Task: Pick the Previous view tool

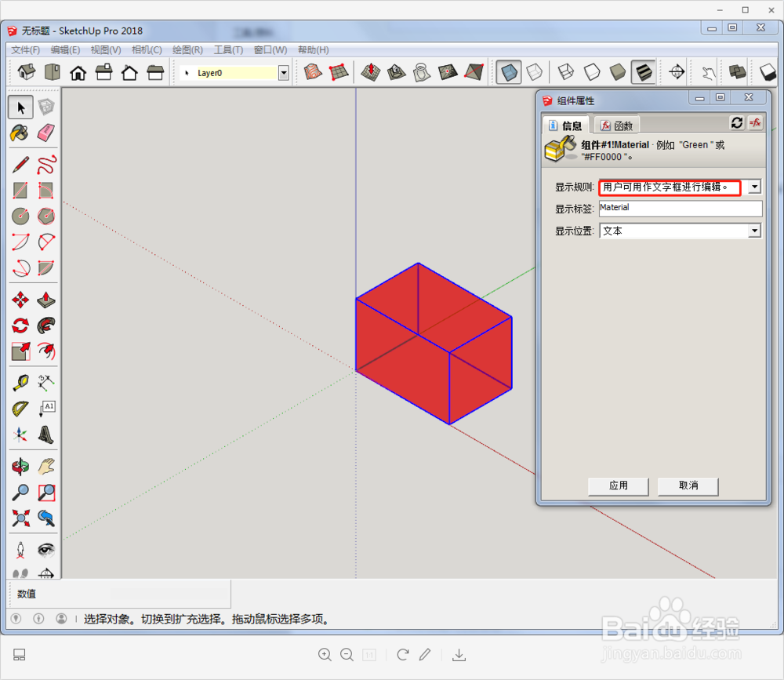Action: tap(46, 518)
